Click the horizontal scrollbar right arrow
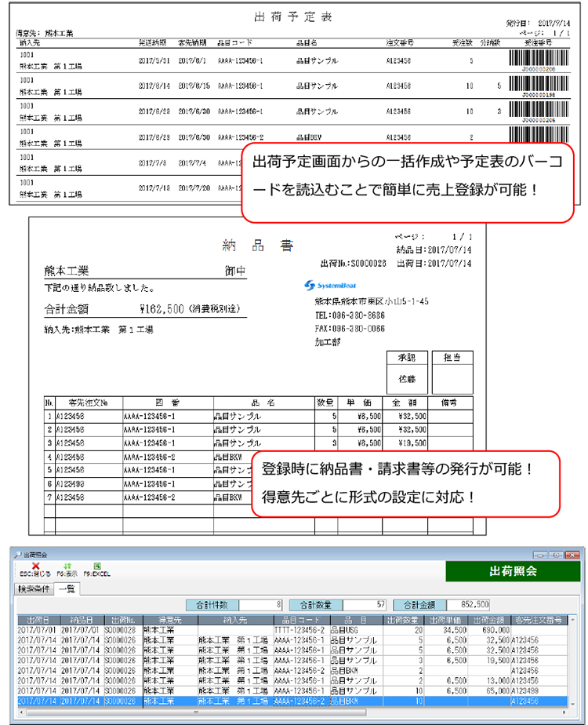Image resolution: width=588 pixels, height=725 pixels. (x=564, y=712)
